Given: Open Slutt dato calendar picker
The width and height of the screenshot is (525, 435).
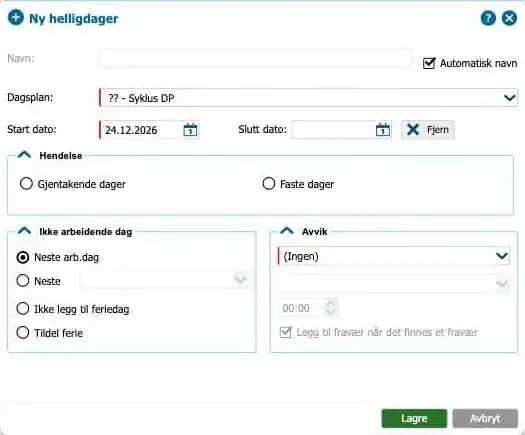Looking at the screenshot, I should point(383,130).
